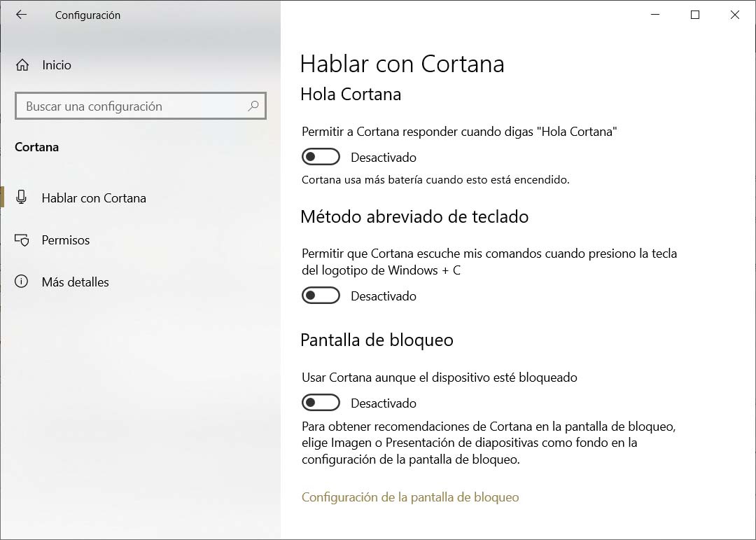Click the Cortana category heading in sidebar
Image resolution: width=756 pixels, height=540 pixels.
pyautogui.click(x=37, y=147)
